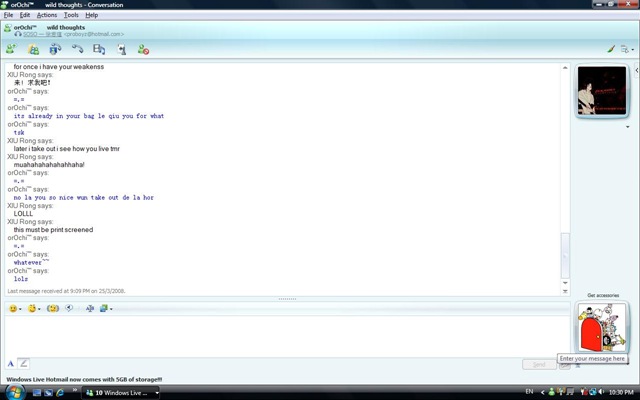Viewport: 640px width, 400px height.
Task: Open the 10 Windows Live taskbar group
Action: pos(121,393)
